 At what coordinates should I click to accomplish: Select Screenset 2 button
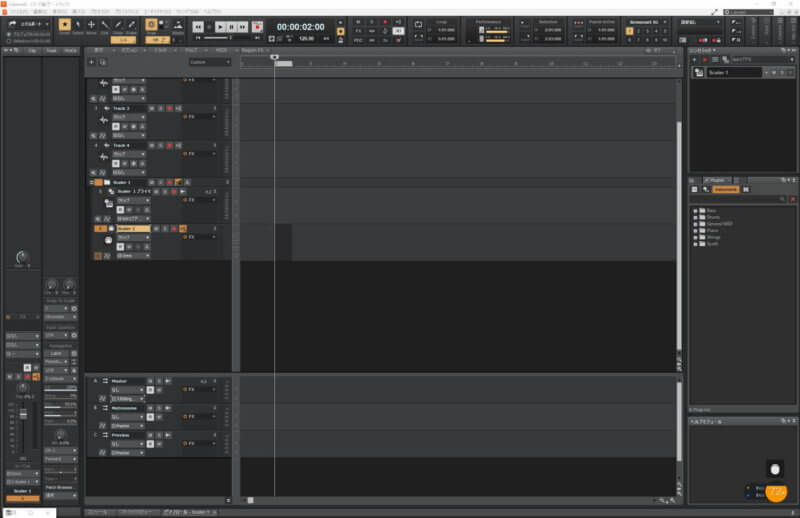pos(638,31)
